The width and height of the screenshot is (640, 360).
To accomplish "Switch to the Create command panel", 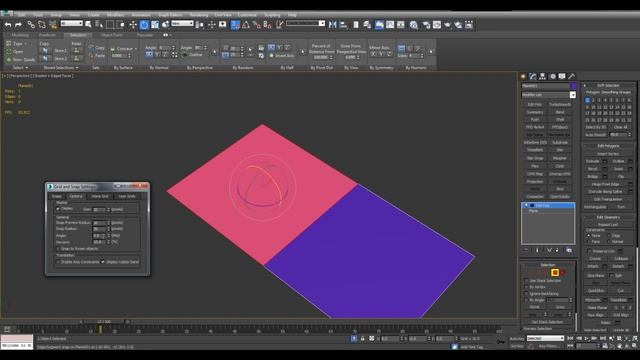I will point(523,76).
